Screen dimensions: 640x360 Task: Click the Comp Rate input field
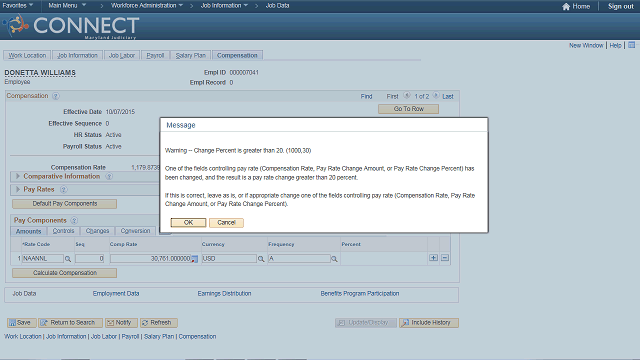tap(151, 259)
